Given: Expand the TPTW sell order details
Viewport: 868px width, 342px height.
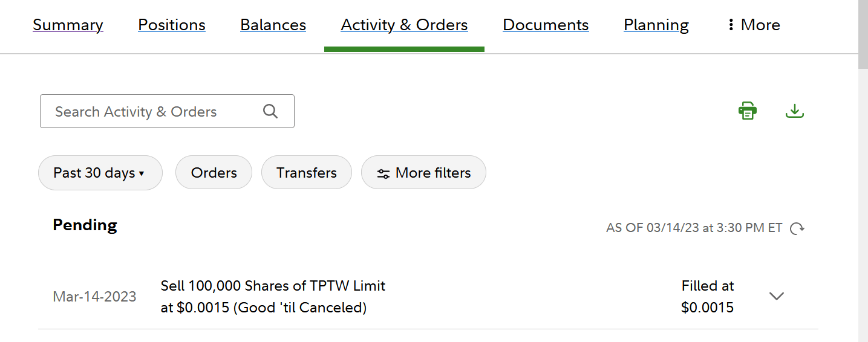Looking at the screenshot, I should click(776, 296).
